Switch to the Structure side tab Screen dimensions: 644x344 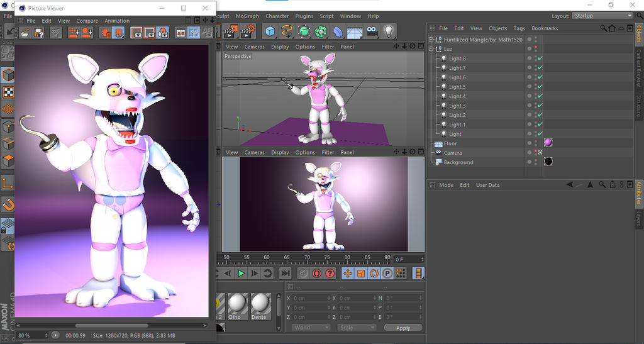[x=639, y=106]
